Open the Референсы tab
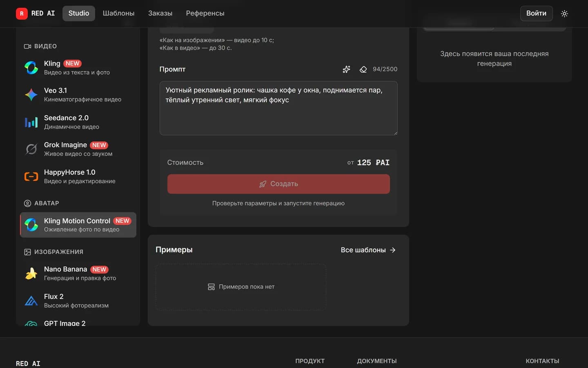This screenshot has height=368, width=588. [205, 13]
